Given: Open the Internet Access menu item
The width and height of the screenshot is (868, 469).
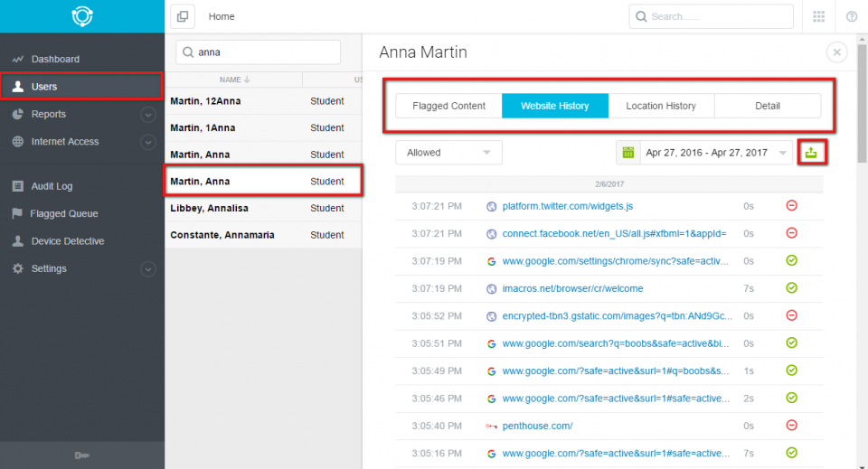Looking at the screenshot, I should pyautogui.click(x=65, y=142).
